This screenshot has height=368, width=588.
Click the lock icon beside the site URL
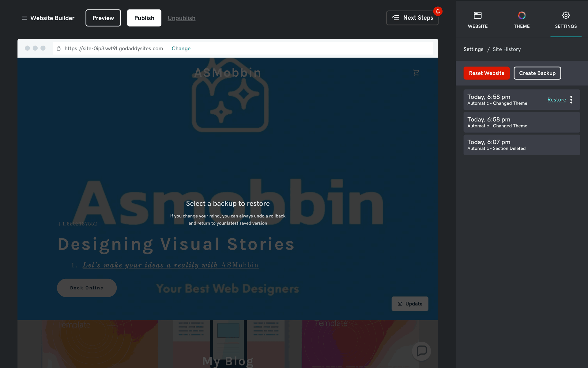click(59, 48)
